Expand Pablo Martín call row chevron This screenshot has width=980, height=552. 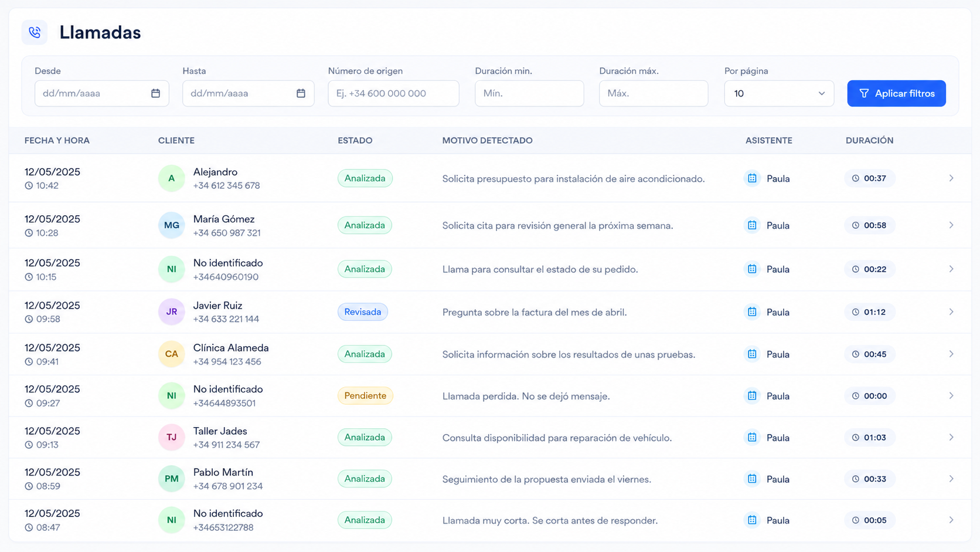click(951, 479)
